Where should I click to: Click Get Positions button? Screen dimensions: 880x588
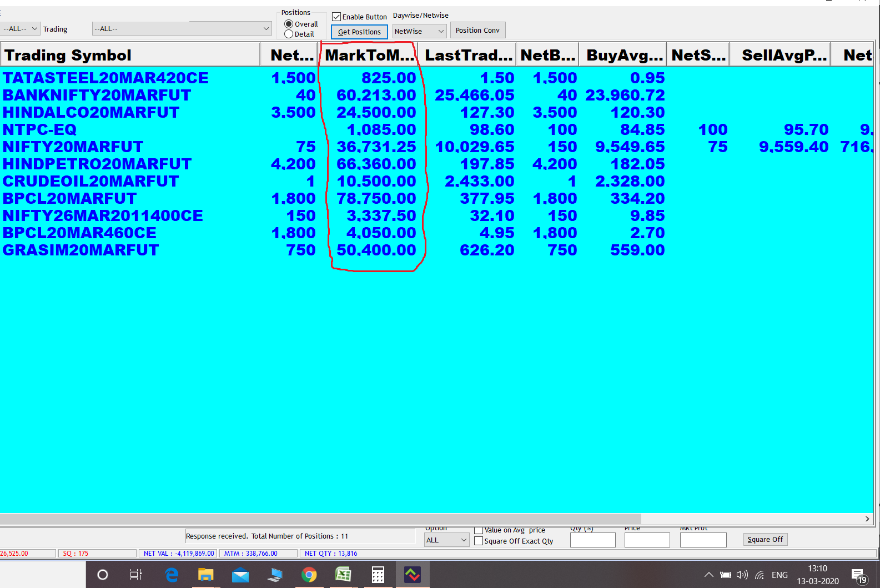click(359, 32)
